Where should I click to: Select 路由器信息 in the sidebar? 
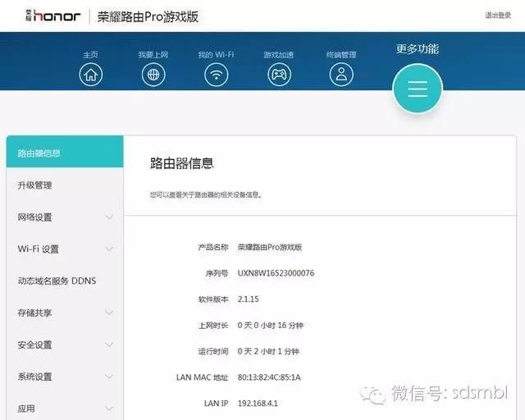pos(65,152)
